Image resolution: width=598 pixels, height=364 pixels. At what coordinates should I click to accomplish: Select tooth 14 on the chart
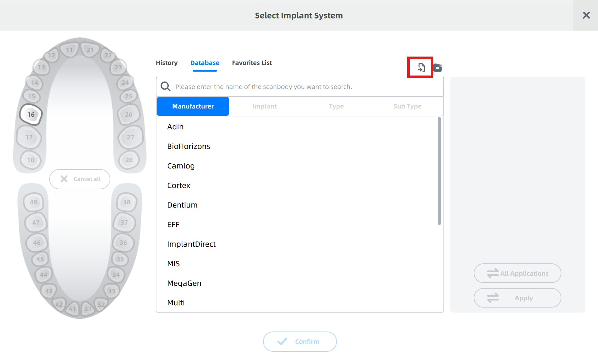tap(34, 83)
